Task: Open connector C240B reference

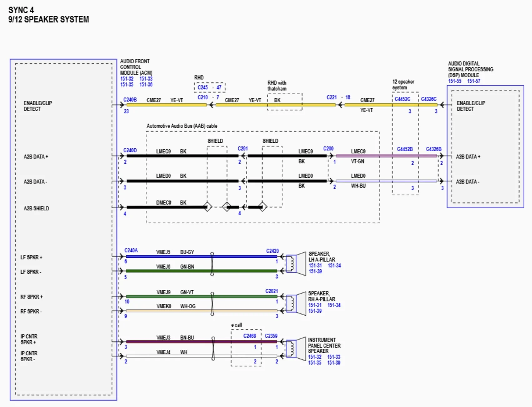Action: point(130,100)
